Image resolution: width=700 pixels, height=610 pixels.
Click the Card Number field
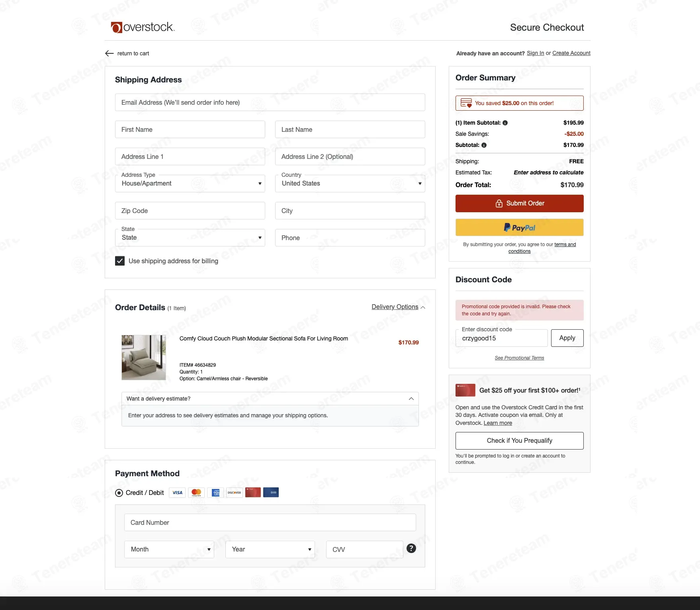click(x=270, y=522)
